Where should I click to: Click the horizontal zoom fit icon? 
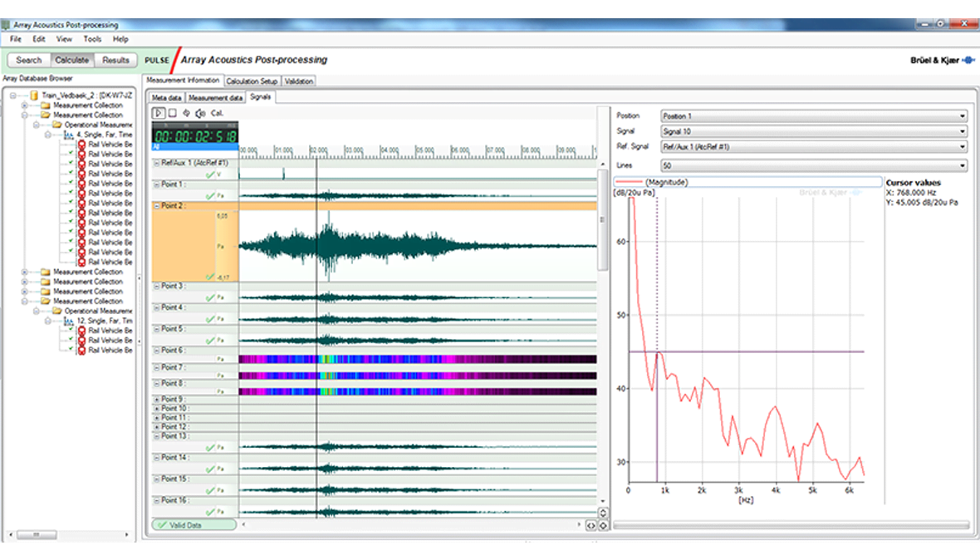point(590,525)
